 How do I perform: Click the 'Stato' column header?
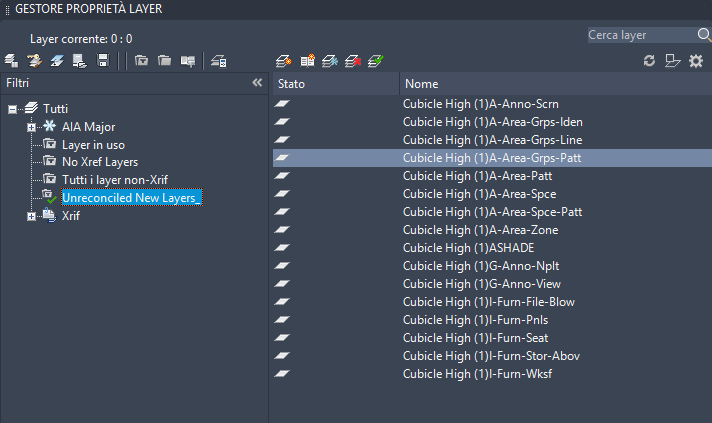click(291, 84)
